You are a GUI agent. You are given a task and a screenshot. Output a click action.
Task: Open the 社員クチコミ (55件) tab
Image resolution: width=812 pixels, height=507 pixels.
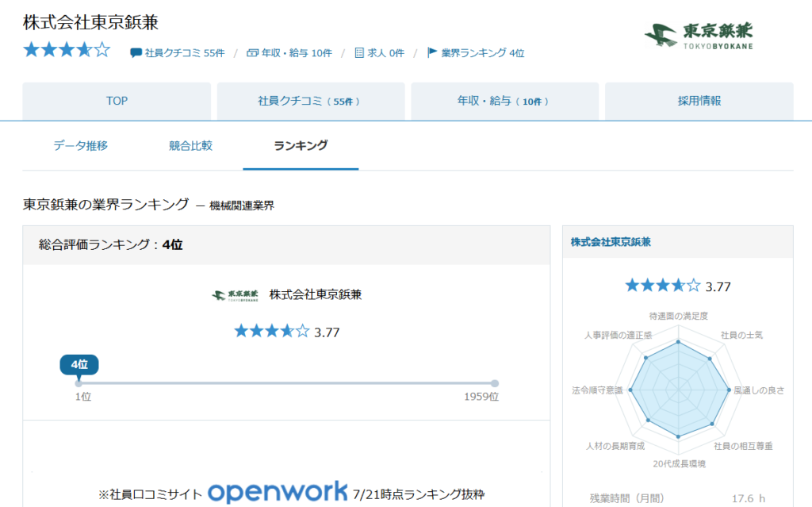(x=311, y=101)
